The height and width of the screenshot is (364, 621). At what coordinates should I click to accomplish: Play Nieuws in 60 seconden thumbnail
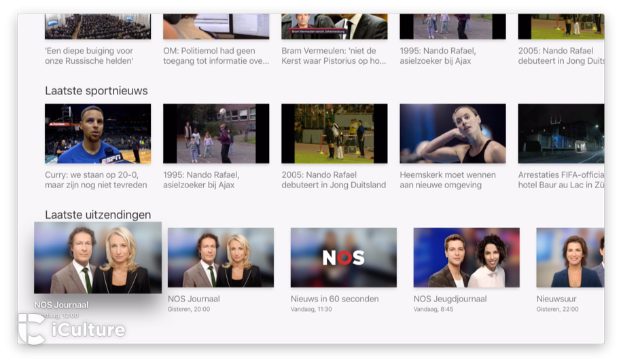(343, 257)
